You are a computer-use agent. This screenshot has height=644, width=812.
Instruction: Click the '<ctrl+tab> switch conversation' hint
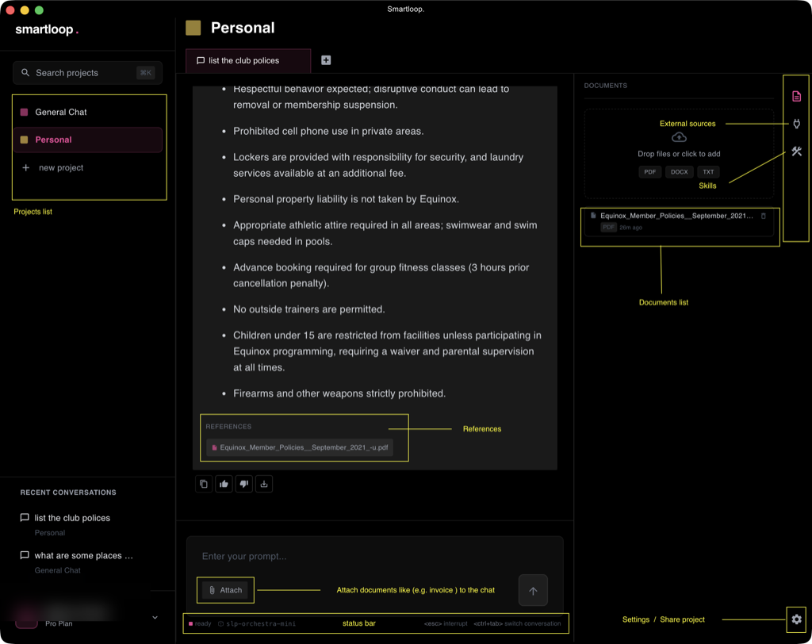[517, 624]
